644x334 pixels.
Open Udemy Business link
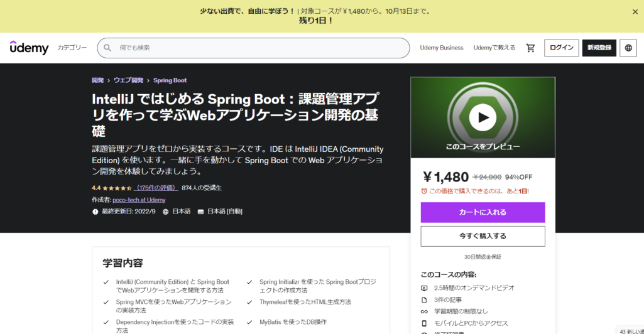[x=442, y=48]
